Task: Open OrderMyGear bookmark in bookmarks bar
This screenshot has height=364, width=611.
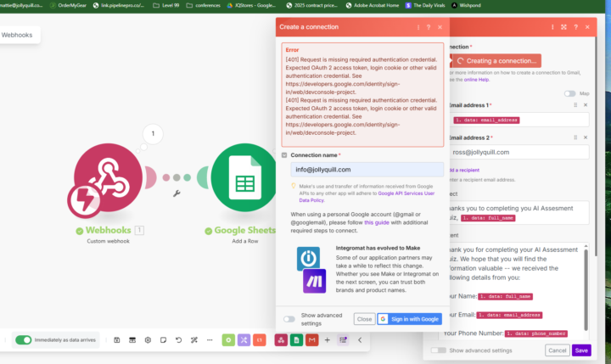Action: (68, 5)
